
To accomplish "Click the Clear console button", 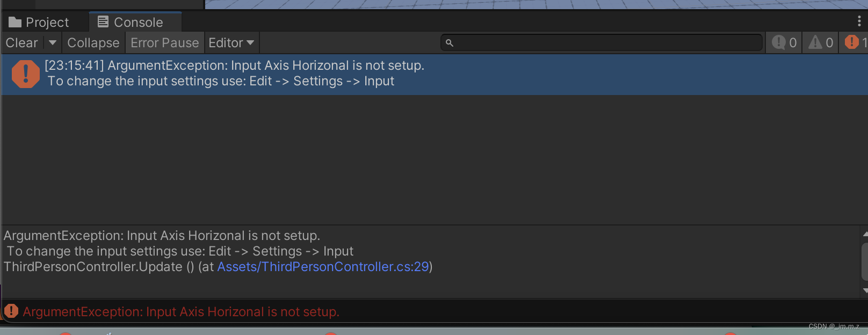I will click(x=22, y=42).
